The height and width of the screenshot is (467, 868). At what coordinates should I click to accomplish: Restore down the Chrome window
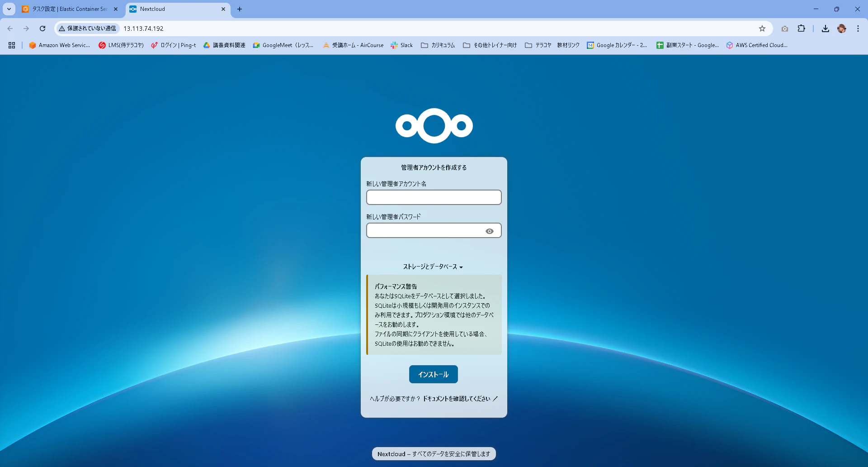pyautogui.click(x=837, y=9)
